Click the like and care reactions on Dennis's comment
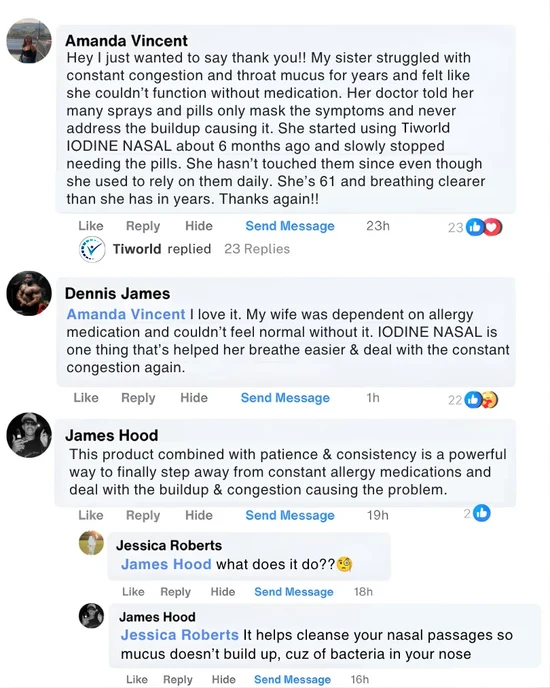Viewport: 550px width, 688px height. [x=481, y=399]
